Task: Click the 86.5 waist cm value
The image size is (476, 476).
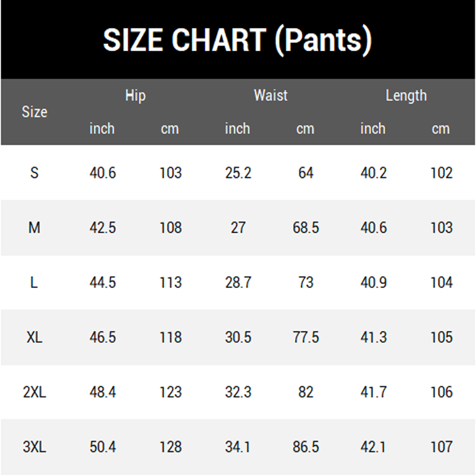Action: point(306,447)
